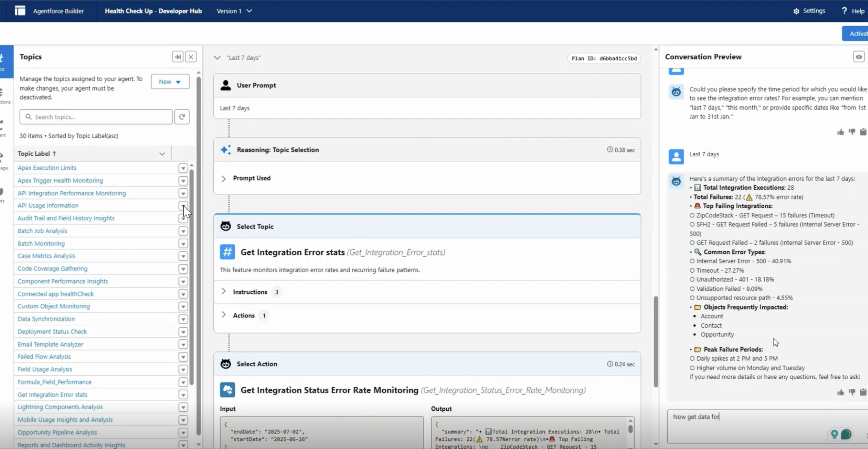Click the green assistant icon in the message box
Image resolution: width=868 pixels, height=449 pixels.
click(x=834, y=434)
